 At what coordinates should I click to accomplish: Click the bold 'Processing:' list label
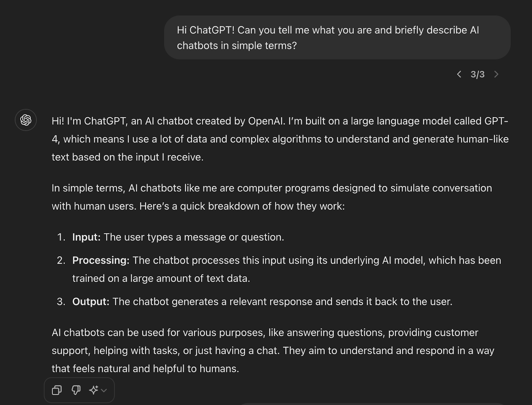coord(101,260)
